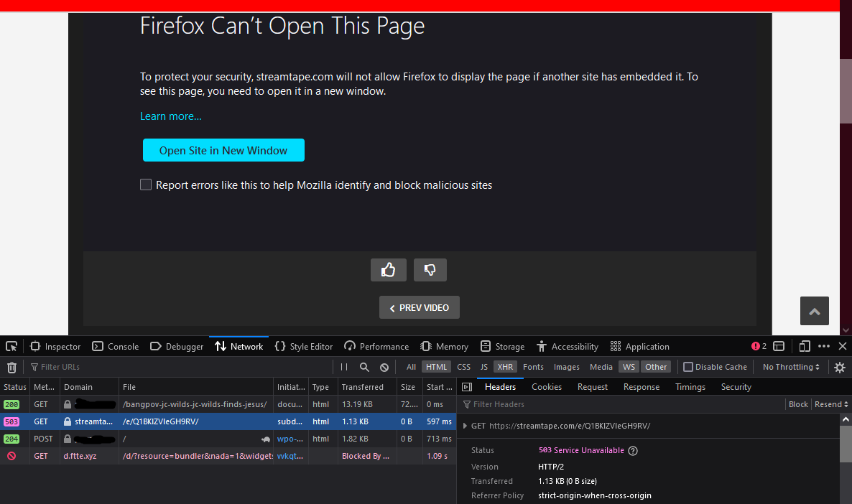Toggle the XHR filter button
852x504 pixels.
click(505, 367)
